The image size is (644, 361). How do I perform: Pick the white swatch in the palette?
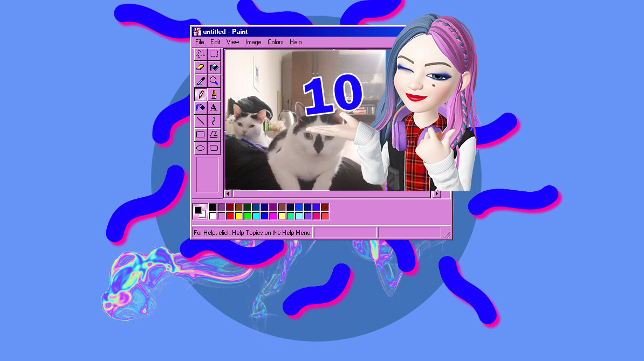coord(213,216)
